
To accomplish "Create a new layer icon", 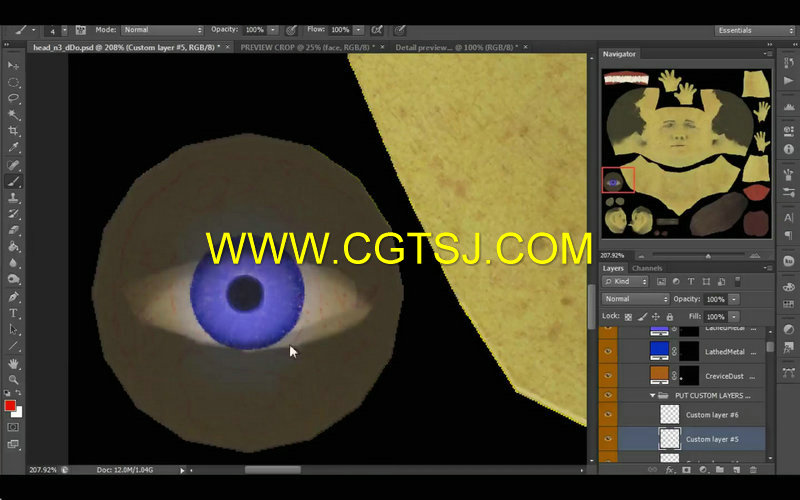I will tap(736, 469).
